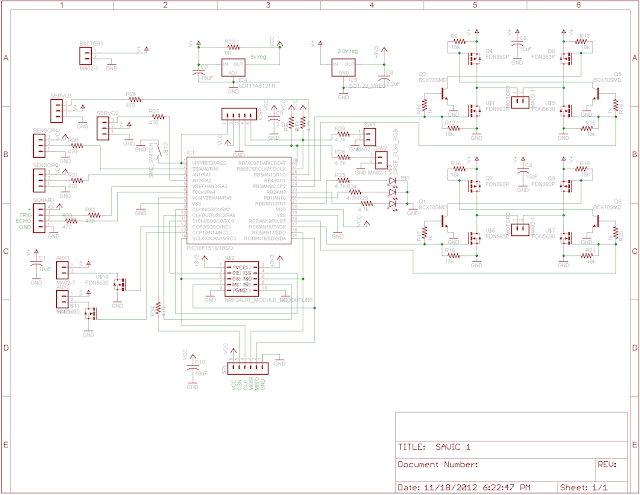
Task: Select the AUX1 connector symbol
Action: (62, 270)
